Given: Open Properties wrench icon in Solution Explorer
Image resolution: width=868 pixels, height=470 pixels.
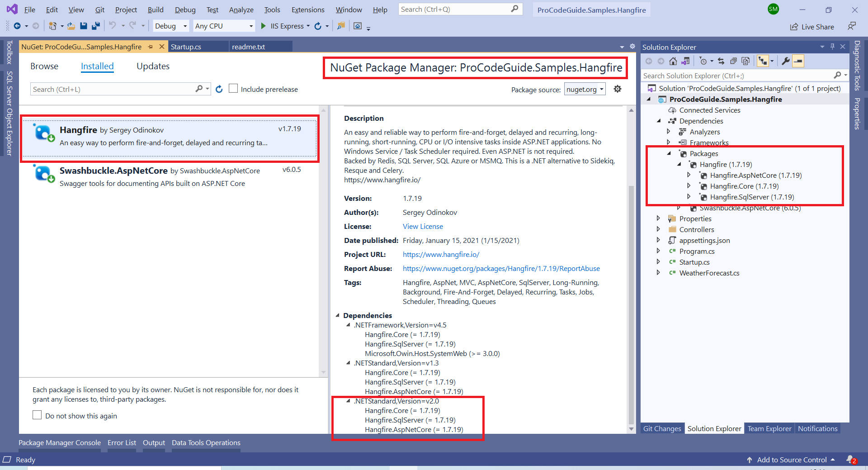Looking at the screenshot, I should pos(786,61).
